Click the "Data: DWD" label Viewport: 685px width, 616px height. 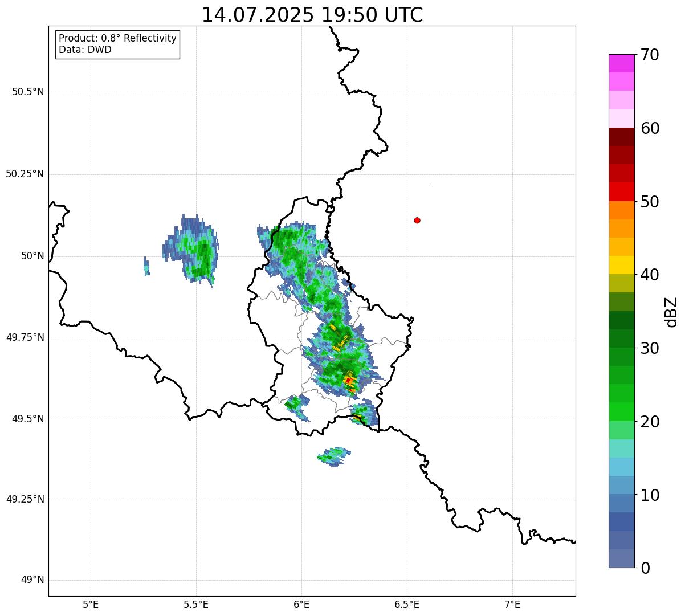(85, 50)
